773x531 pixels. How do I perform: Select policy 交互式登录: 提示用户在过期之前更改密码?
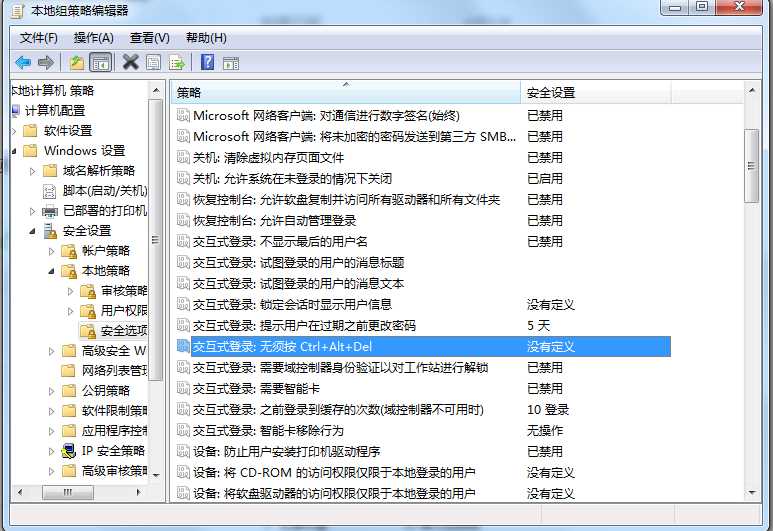point(304,325)
